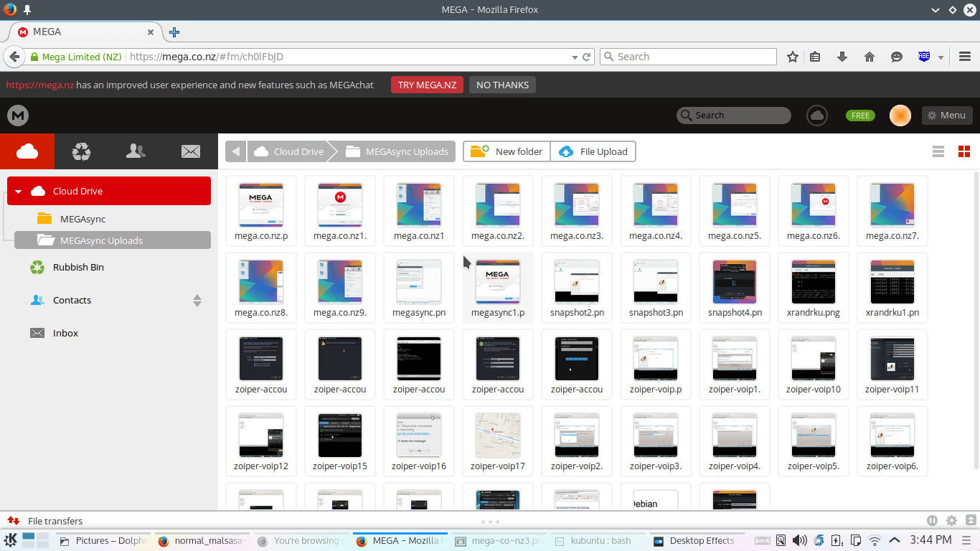Open the transfer settings gear icon

[x=951, y=521]
